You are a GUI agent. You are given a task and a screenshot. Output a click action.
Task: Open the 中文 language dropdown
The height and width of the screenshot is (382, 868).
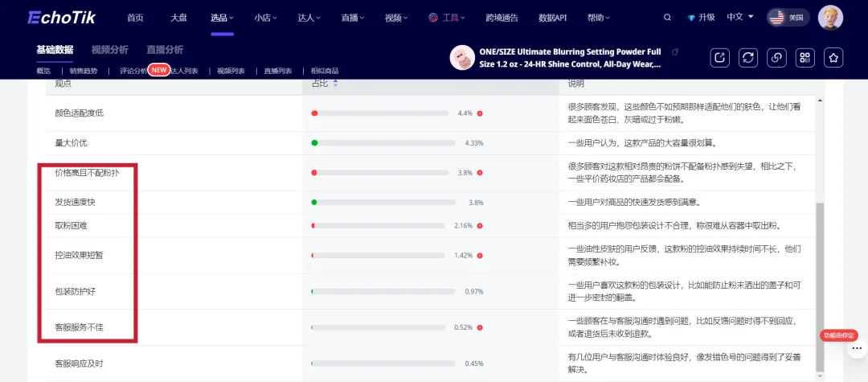pyautogui.click(x=739, y=17)
